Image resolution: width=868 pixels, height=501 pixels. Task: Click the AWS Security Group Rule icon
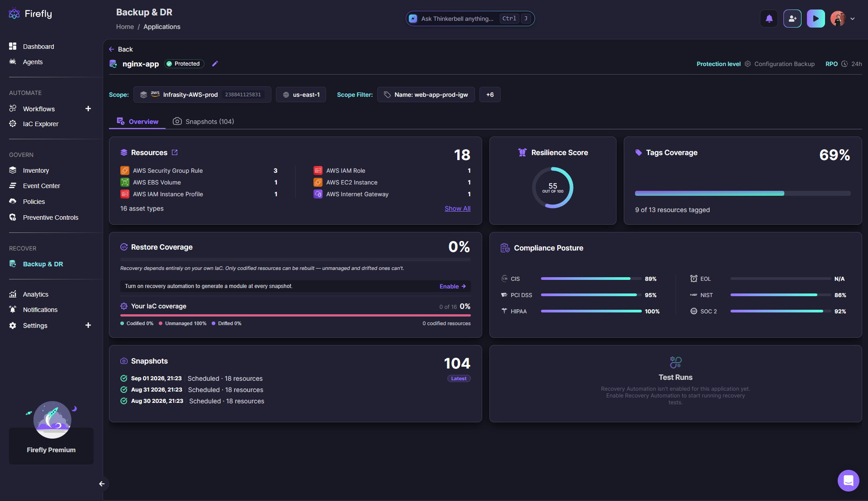(124, 170)
